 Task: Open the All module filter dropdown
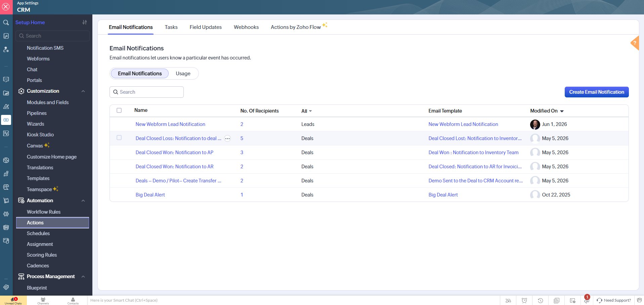coord(307,111)
